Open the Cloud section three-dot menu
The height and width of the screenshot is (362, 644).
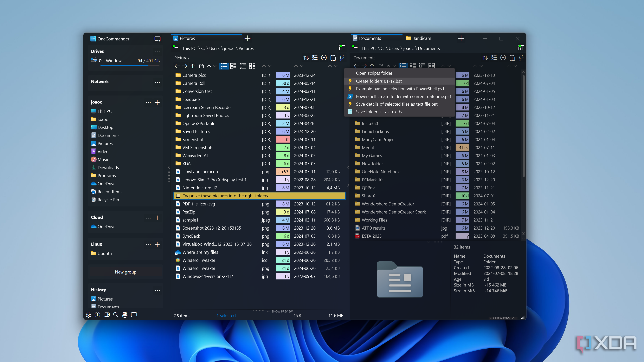click(x=148, y=218)
